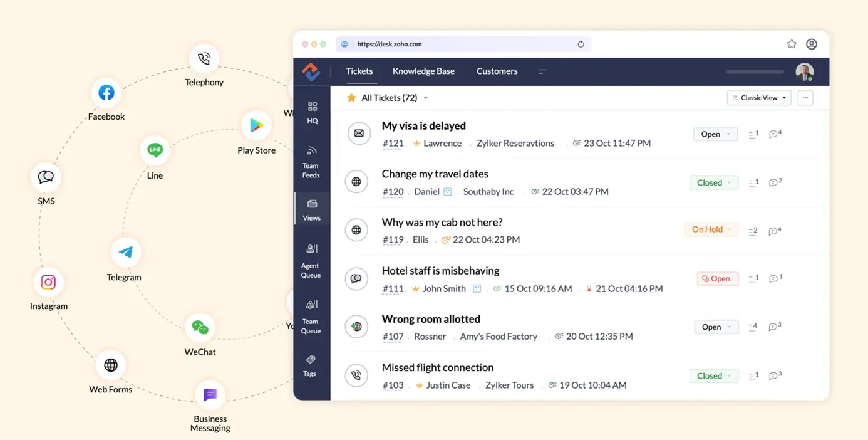The image size is (868, 440).
Task: Open ticket "Wrong room allotted"
Action: pyautogui.click(x=431, y=318)
